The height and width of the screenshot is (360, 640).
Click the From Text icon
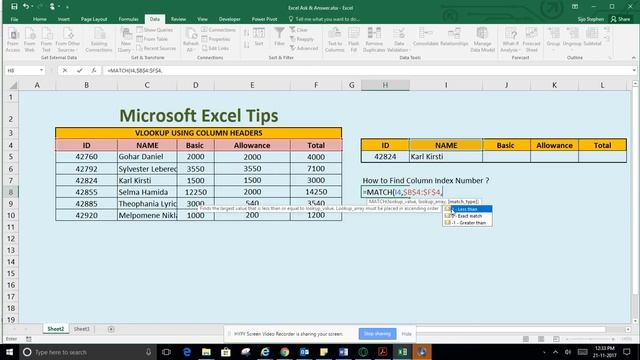(x=46, y=40)
